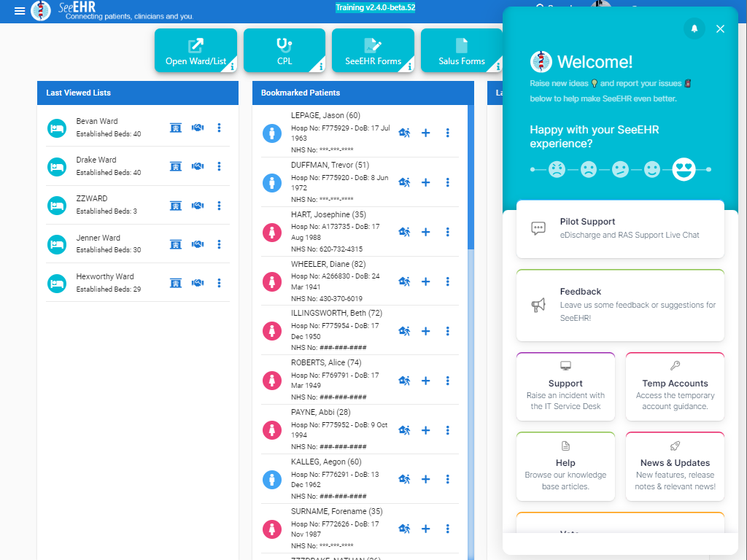This screenshot has width=747, height=560.
Task: Open the three-dot menu for ROBERTS, Alice
Action: (x=447, y=381)
